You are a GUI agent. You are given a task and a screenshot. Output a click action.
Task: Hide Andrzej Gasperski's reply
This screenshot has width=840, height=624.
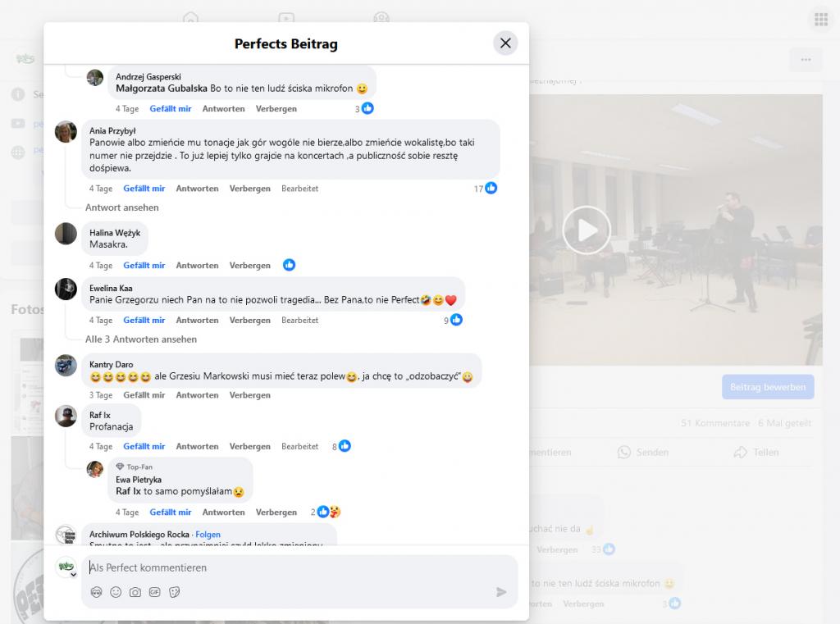(276, 109)
